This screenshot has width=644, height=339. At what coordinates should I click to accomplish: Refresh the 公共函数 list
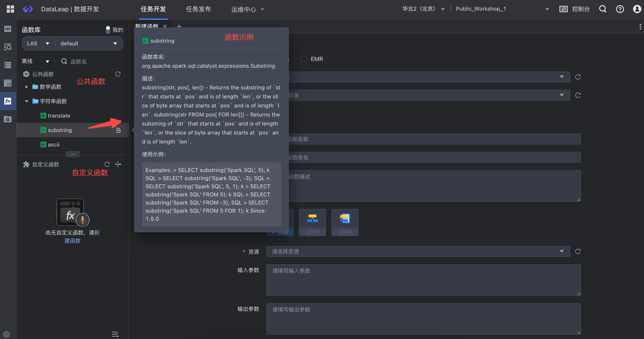tap(118, 74)
